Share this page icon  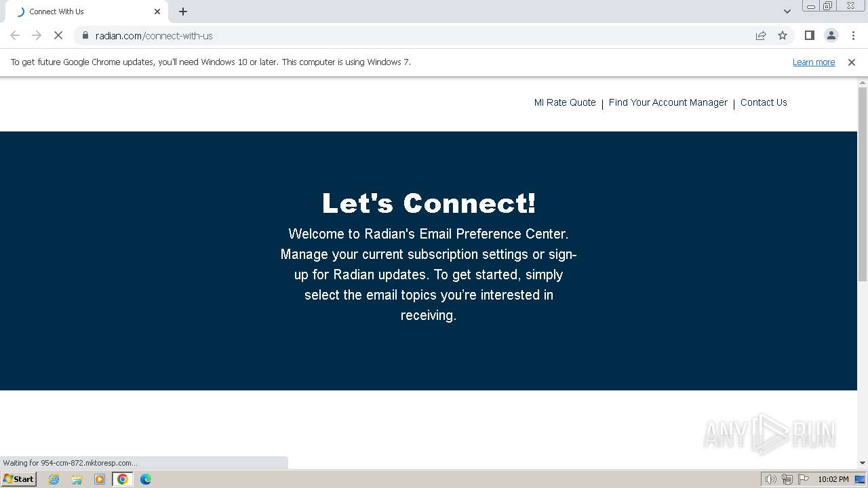pos(761,35)
